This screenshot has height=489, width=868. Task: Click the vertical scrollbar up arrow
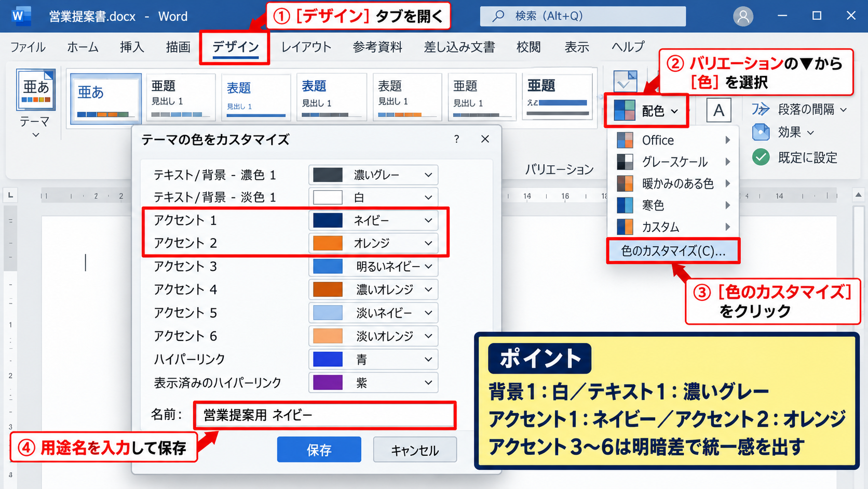coord(858,195)
